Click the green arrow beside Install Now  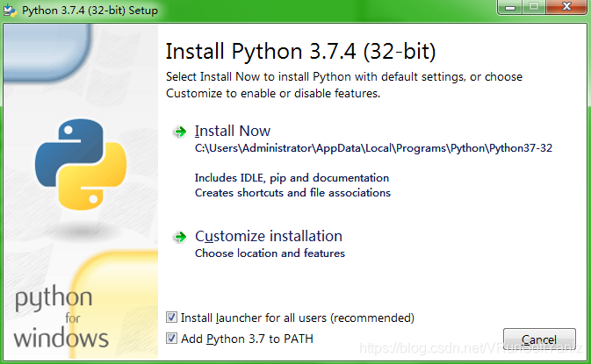[180, 132]
